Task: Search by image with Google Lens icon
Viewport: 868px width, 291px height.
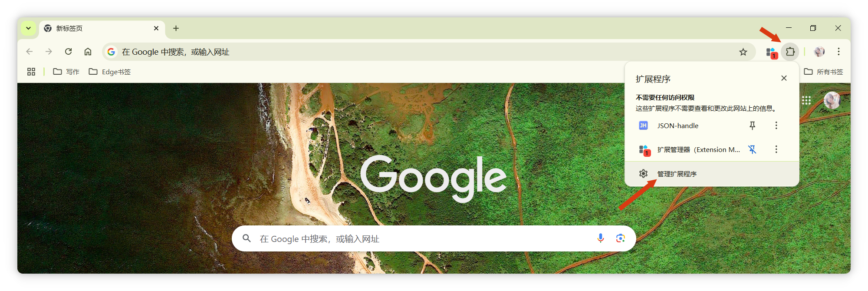Action: 620,238
